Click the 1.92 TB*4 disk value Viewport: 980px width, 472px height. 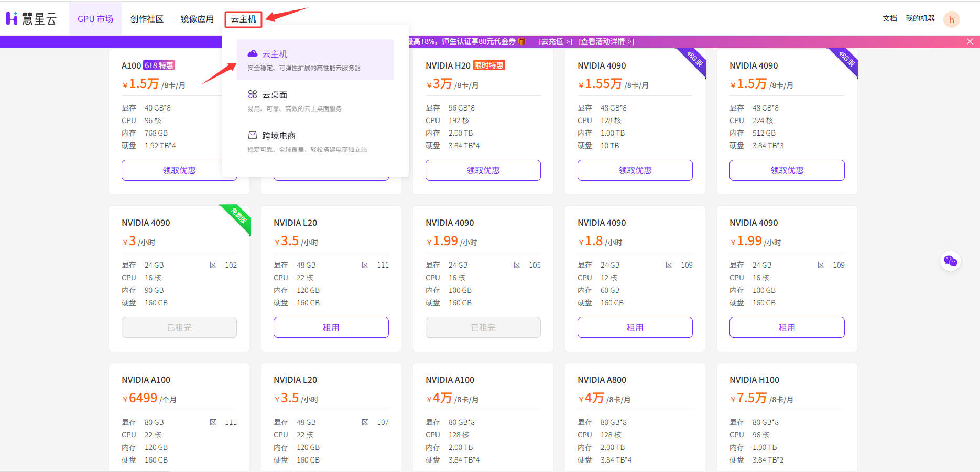160,146
